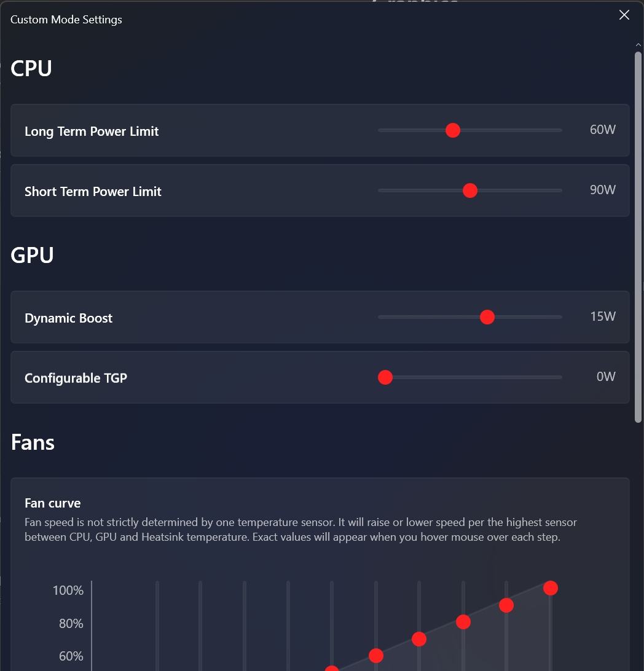Select the Short Term Power Limit slider handle
The height and width of the screenshot is (671, 644).
point(470,190)
